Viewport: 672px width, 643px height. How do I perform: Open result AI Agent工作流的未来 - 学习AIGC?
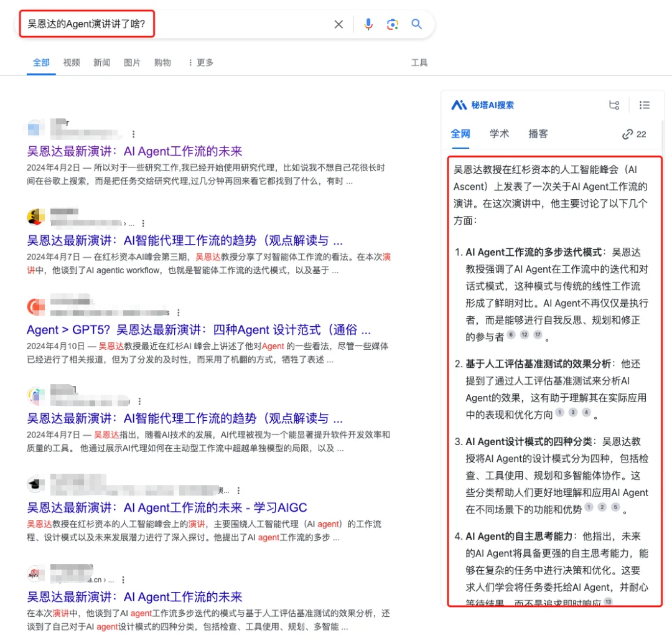[x=167, y=507]
